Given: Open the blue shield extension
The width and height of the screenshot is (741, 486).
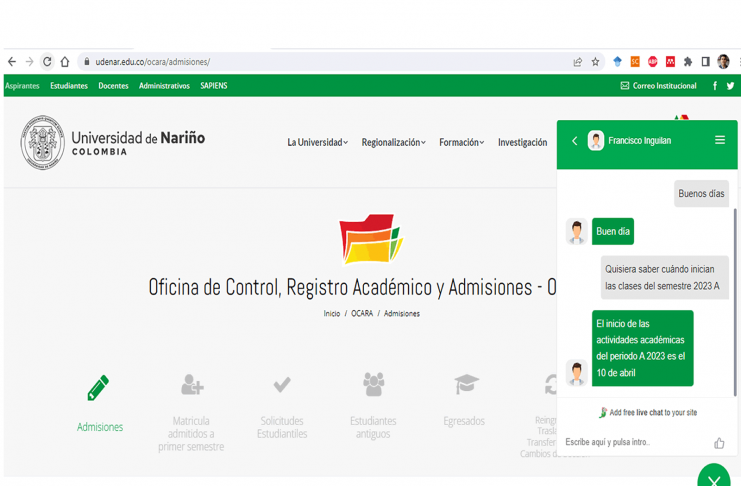Looking at the screenshot, I should pyautogui.click(x=617, y=61).
